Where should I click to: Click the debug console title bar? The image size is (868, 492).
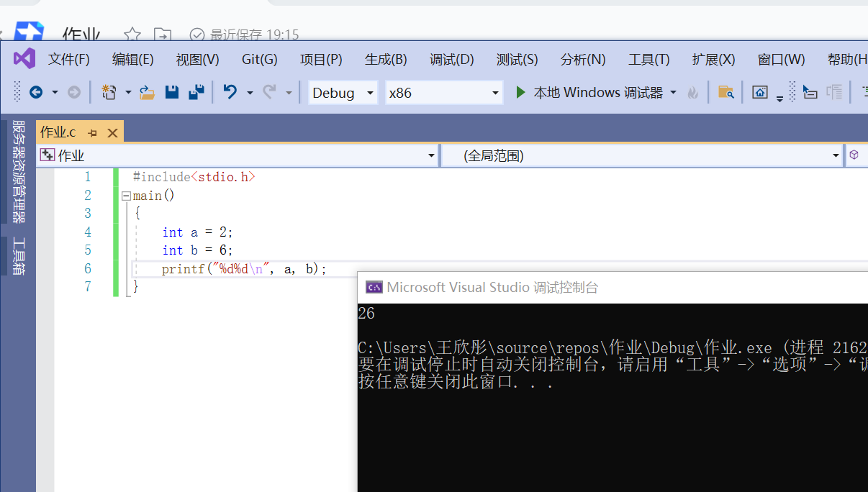pos(613,287)
